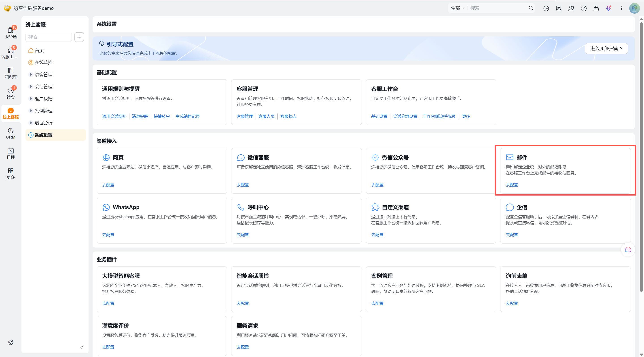Viewport: 644px width, 357px height.
Task: Click the 自定义渠道 puzzle icon
Action: (375, 207)
